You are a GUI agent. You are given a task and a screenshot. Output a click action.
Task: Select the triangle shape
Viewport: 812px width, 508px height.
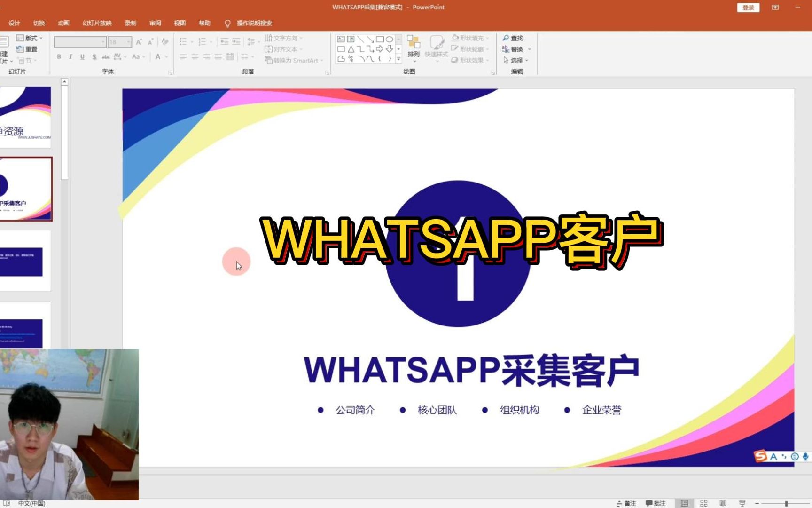[x=351, y=49]
